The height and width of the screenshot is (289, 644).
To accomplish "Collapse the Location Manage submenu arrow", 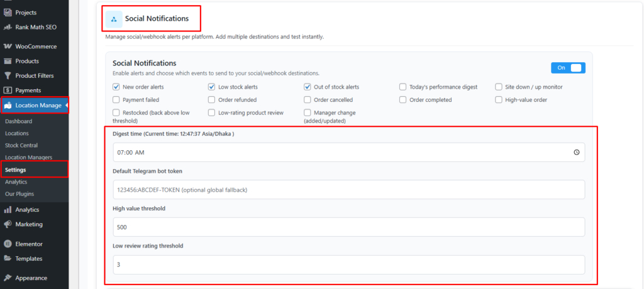I will point(67,105).
